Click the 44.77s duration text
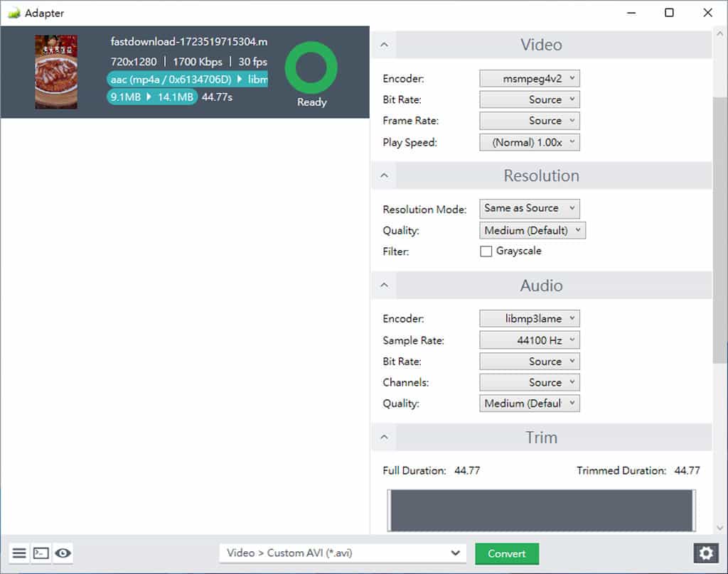 (x=217, y=97)
